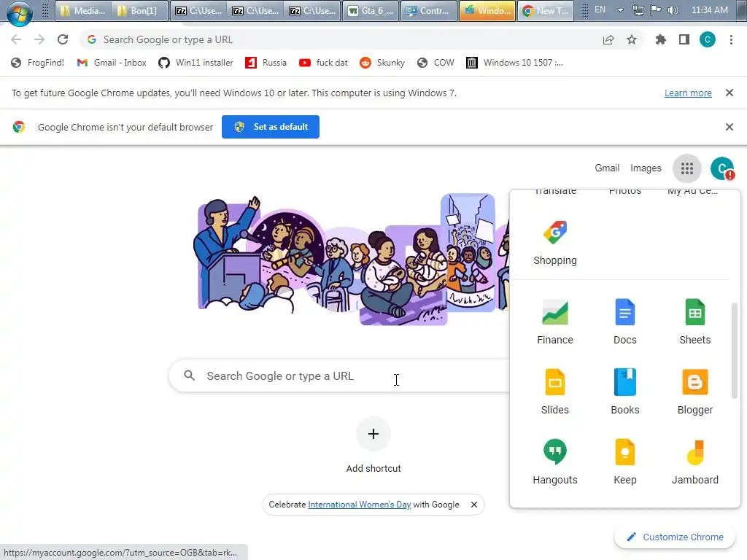Open Chrome three-dot menu
Image resolution: width=747 pixels, height=560 pixels.
pos(731,39)
